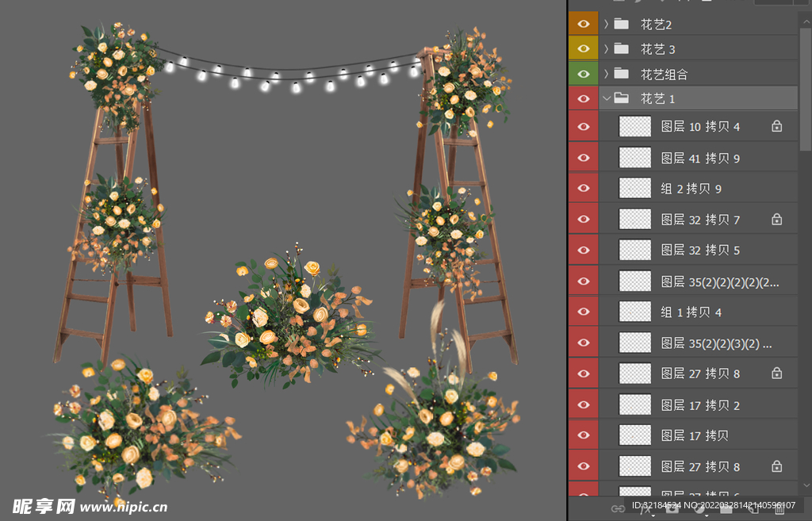Select layer name 图层 35(2)(2)(2)(2)(2...
812x521 pixels.
click(720, 282)
